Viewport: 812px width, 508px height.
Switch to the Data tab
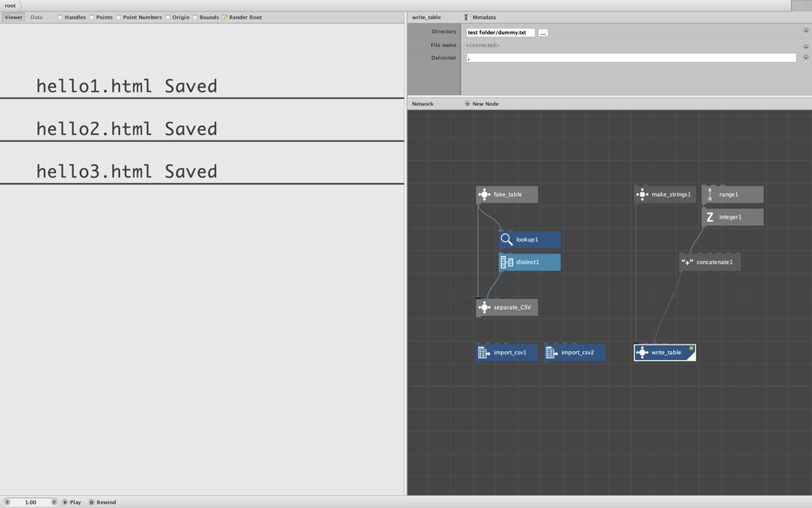tap(37, 17)
